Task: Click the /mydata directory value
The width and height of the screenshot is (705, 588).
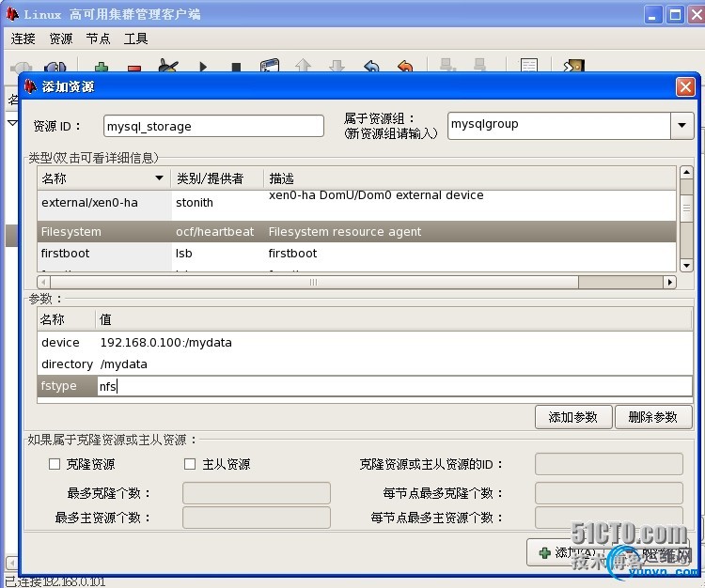Action: point(124,364)
